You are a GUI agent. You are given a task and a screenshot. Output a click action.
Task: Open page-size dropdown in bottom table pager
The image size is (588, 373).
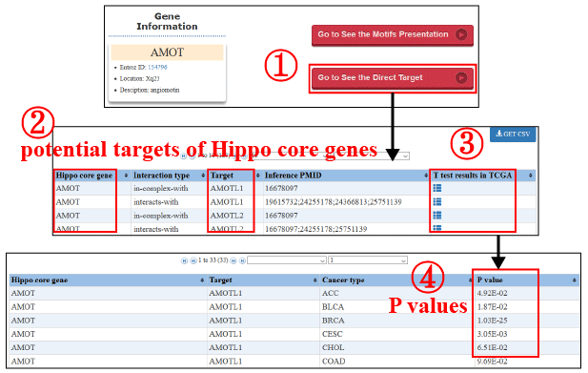(287, 260)
